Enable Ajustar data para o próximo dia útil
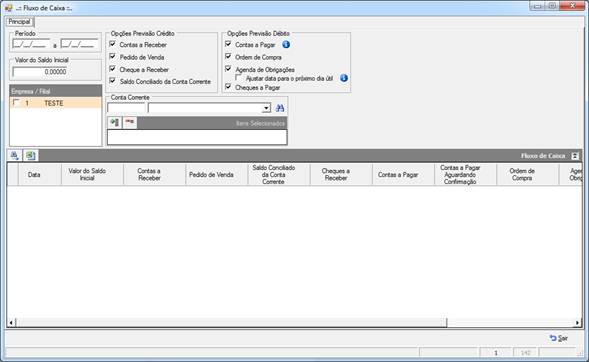The width and height of the screenshot is (589, 362). click(239, 78)
